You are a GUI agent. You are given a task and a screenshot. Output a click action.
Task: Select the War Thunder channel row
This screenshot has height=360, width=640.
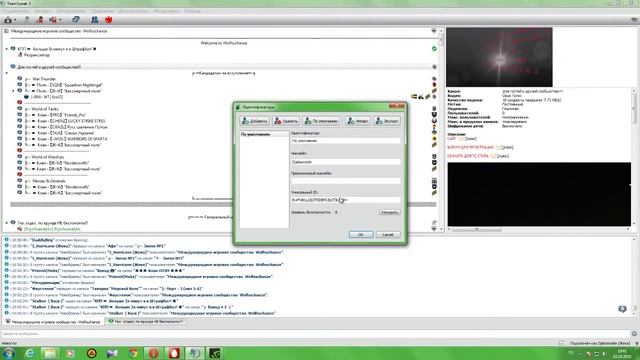tap(40, 79)
